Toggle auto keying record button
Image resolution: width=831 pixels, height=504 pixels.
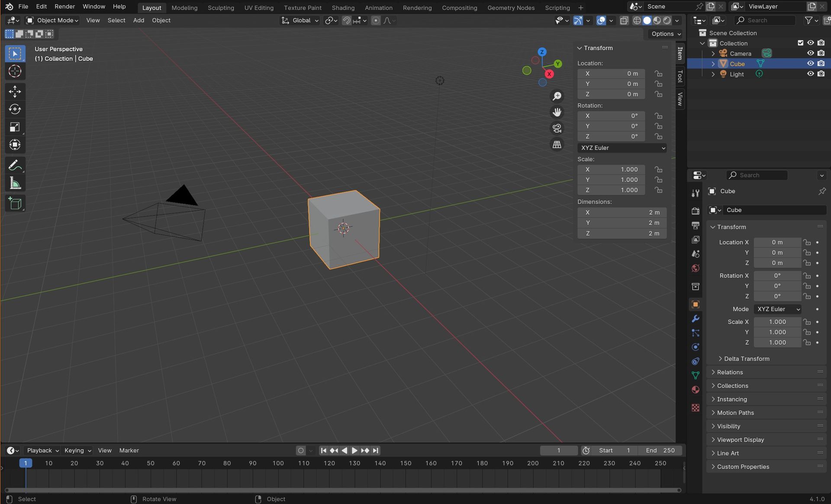pyautogui.click(x=301, y=451)
